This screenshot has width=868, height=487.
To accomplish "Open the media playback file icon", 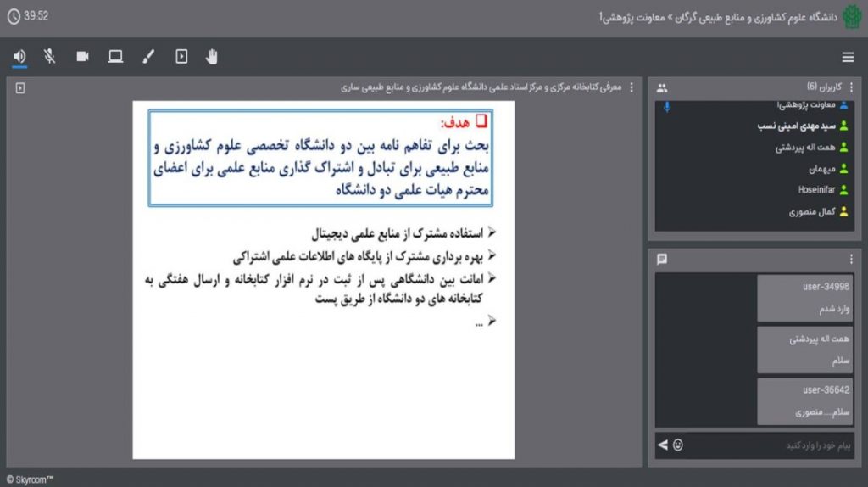I will coord(181,57).
